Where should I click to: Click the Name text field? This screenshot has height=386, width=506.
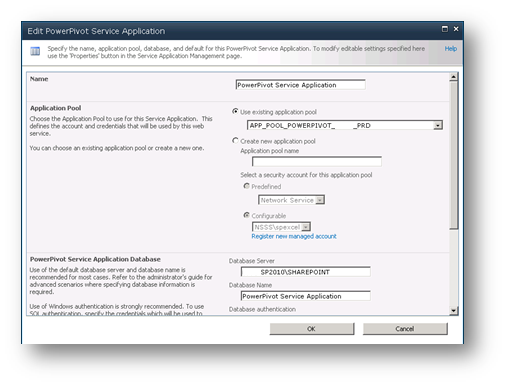pyautogui.click(x=300, y=85)
